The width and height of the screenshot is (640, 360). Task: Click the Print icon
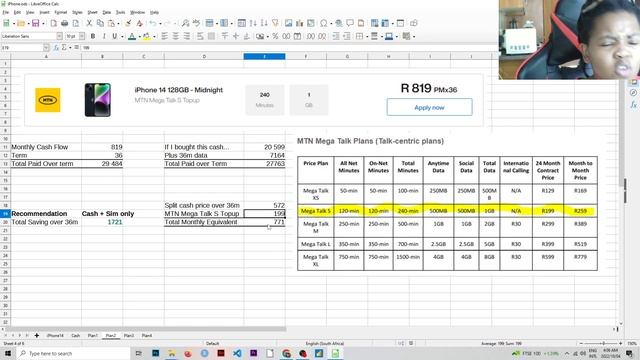click(x=64, y=23)
